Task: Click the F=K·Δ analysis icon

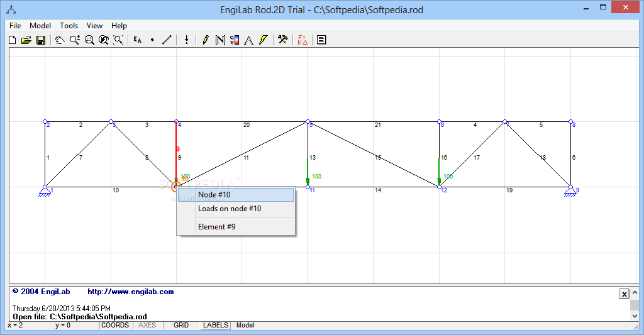Action: click(303, 40)
